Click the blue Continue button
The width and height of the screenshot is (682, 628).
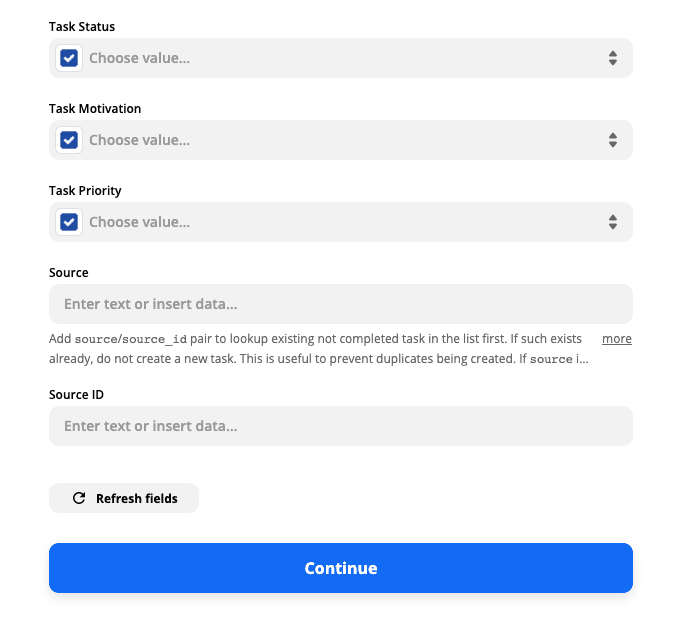[x=340, y=568]
